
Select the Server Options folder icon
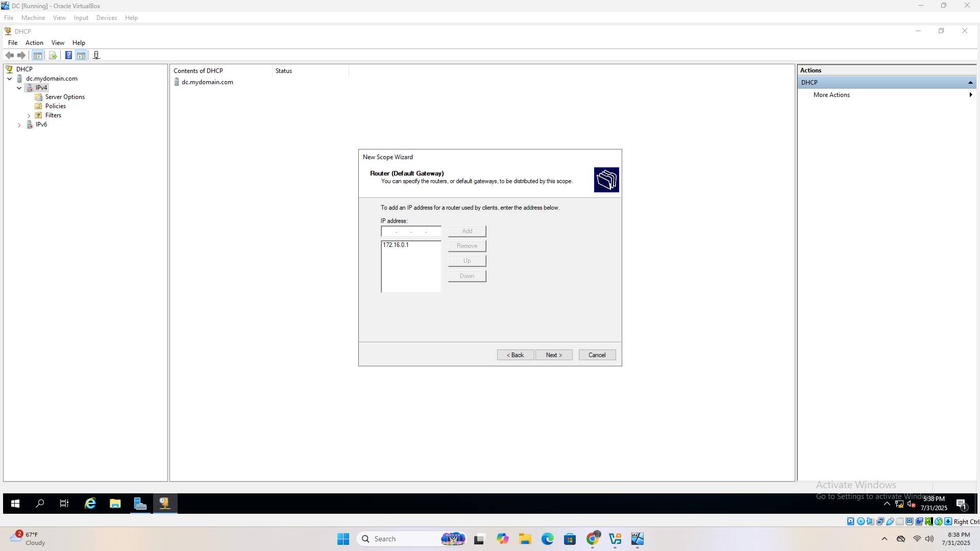coord(38,97)
